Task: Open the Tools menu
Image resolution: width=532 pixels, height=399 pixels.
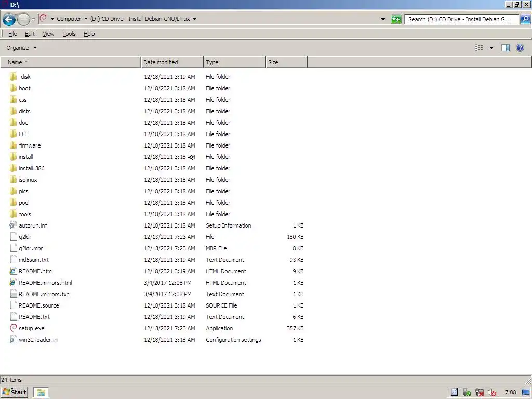Action: pos(69,34)
